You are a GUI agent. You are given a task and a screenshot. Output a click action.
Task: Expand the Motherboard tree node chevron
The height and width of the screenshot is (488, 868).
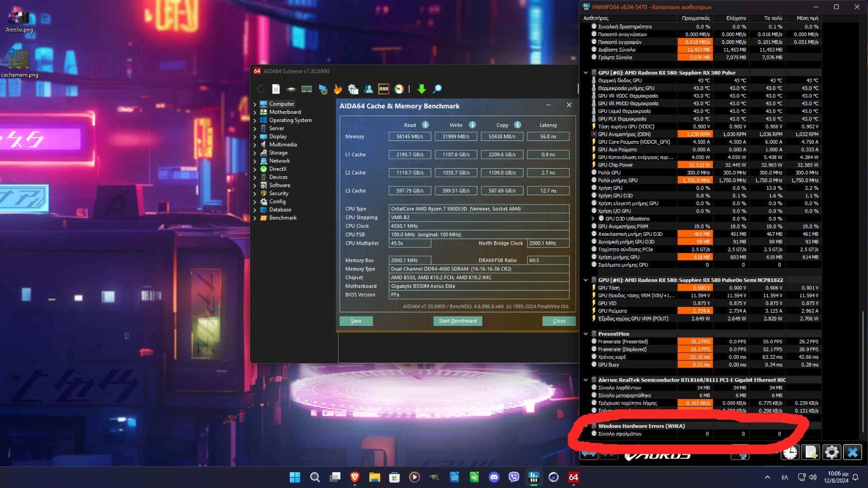255,112
